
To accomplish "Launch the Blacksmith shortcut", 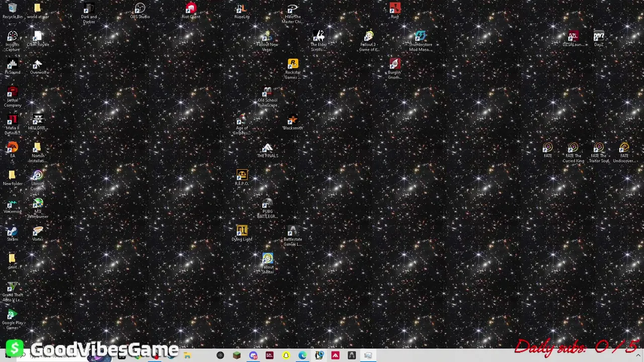I will pyautogui.click(x=293, y=122).
